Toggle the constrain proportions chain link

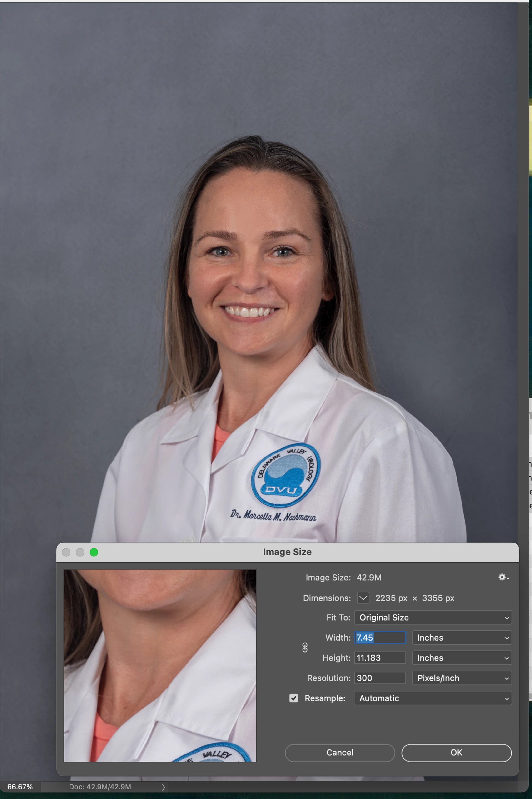pyautogui.click(x=305, y=648)
